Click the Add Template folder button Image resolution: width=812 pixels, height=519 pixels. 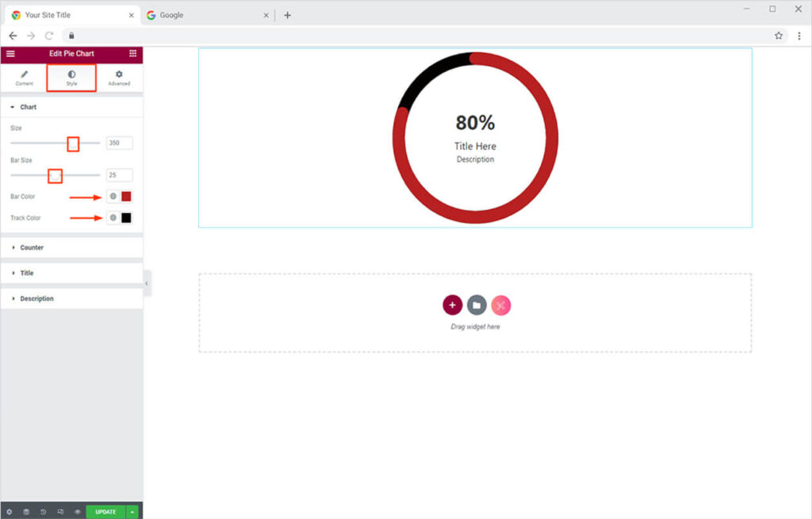[x=477, y=305]
